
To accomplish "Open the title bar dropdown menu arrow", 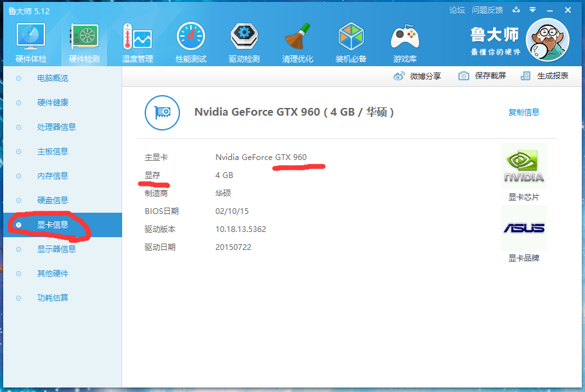I will point(533,10).
